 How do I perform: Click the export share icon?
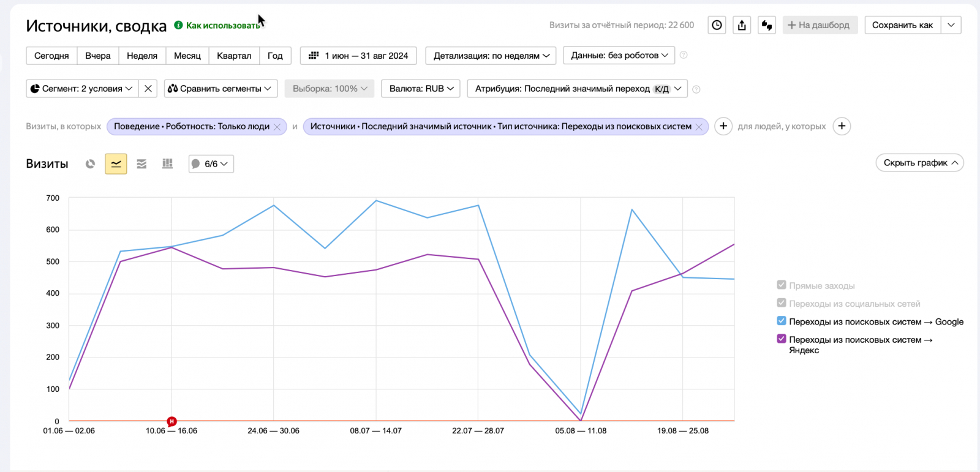click(x=742, y=25)
